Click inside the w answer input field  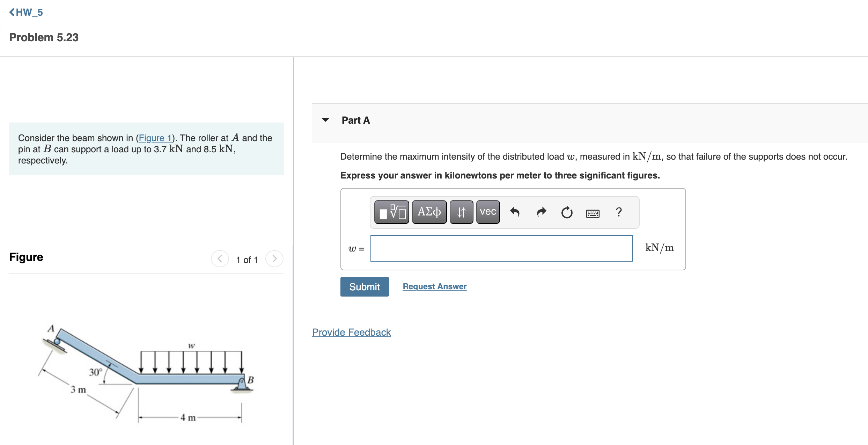pyautogui.click(x=502, y=248)
